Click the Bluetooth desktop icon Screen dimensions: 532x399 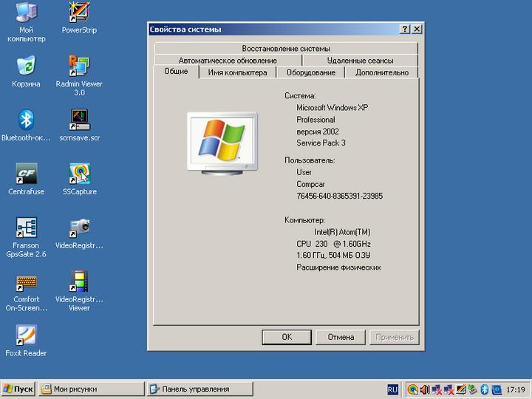click(x=27, y=120)
